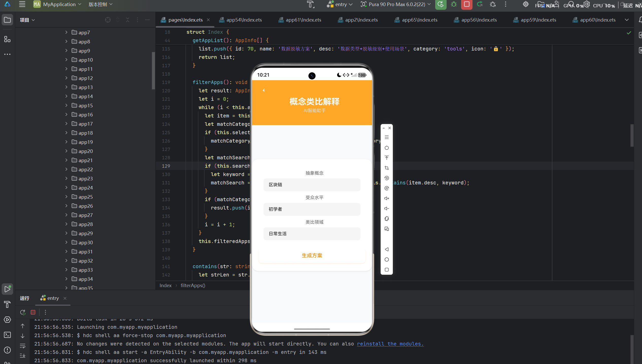Open run console more options
This screenshot has width=642, height=364.
point(45,312)
